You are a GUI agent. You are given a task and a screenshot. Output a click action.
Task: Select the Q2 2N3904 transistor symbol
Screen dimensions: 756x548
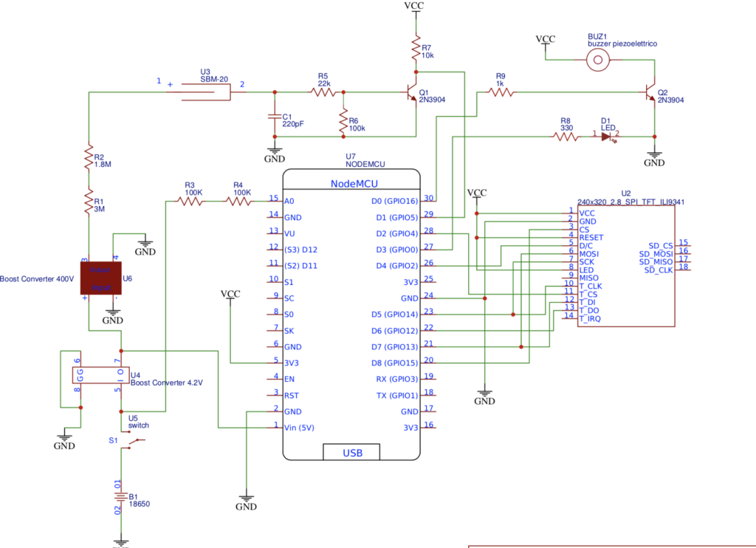(650, 92)
